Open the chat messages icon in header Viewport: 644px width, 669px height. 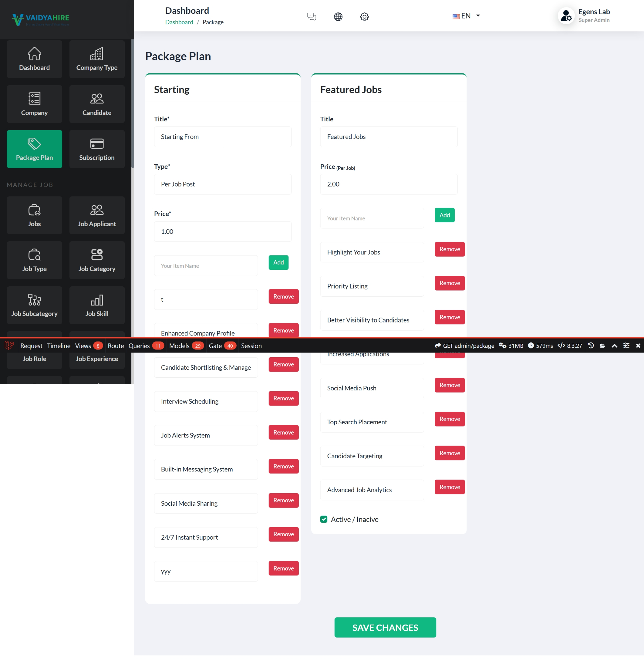pos(311,16)
